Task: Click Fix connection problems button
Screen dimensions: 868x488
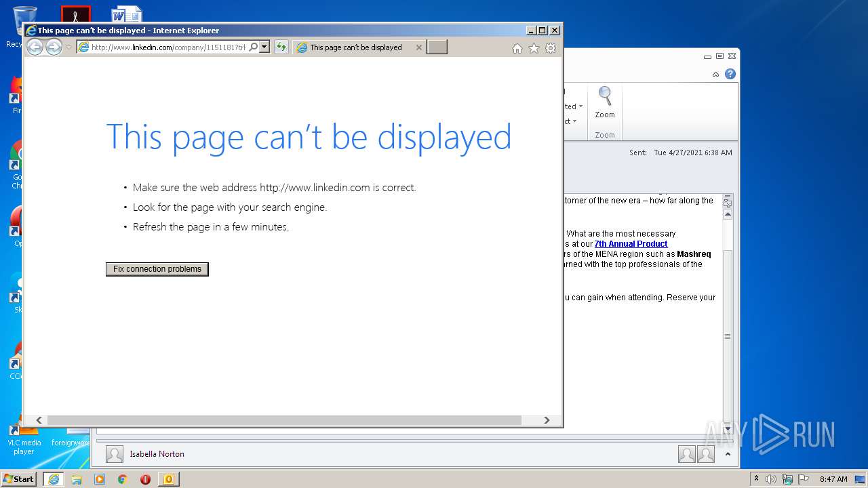Action: 157,269
